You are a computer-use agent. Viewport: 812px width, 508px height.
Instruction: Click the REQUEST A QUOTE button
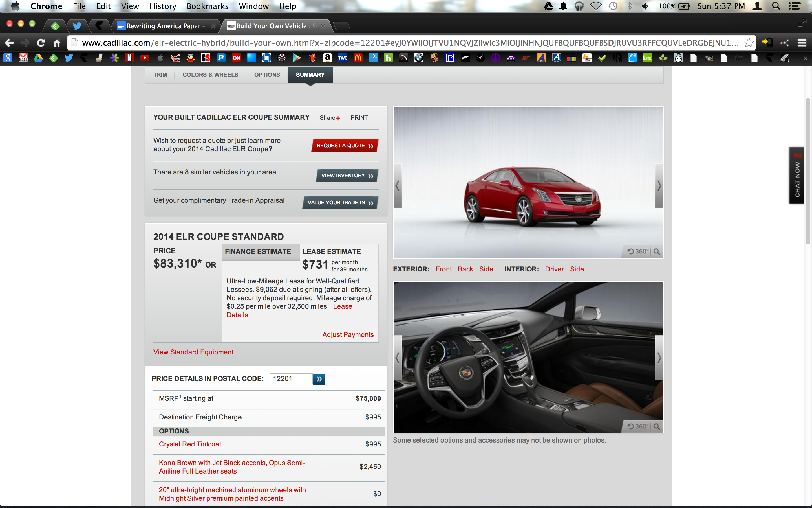click(x=345, y=145)
